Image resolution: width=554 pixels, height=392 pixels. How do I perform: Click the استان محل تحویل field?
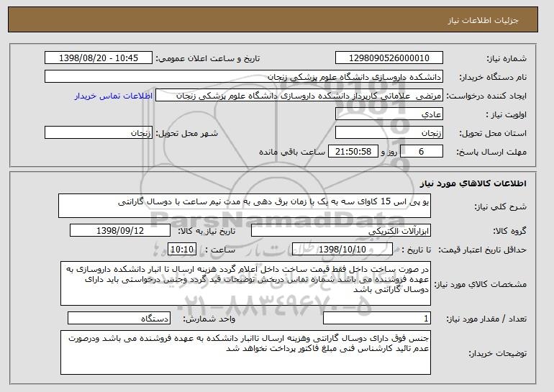(x=389, y=133)
